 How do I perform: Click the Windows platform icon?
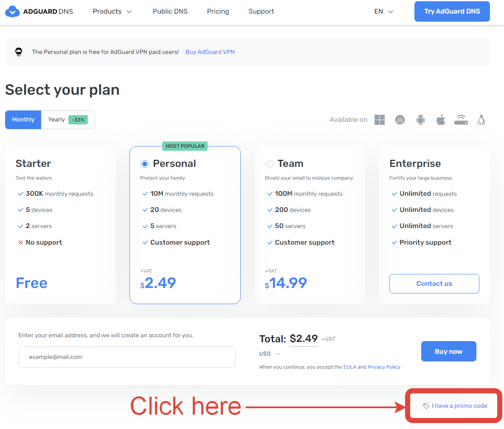(x=379, y=120)
